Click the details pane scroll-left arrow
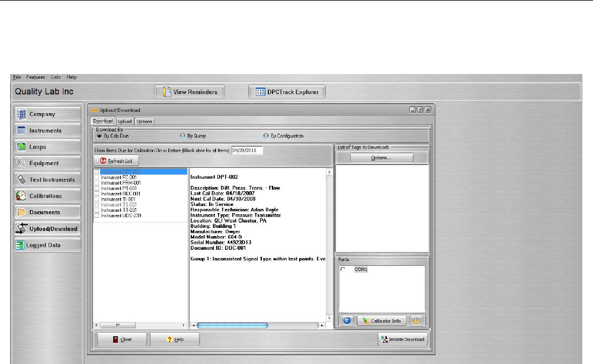Image resolution: width=593 pixels, height=364 pixels. [194, 325]
